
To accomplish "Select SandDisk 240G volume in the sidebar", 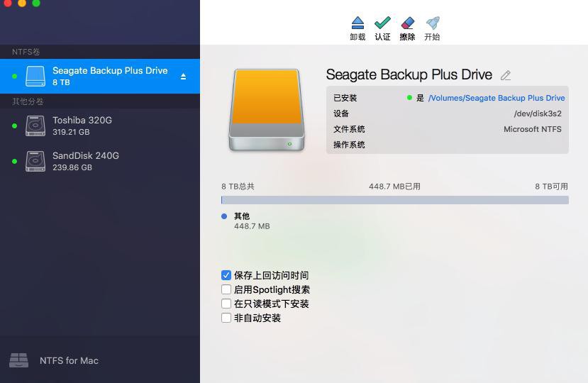I will click(100, 161).
